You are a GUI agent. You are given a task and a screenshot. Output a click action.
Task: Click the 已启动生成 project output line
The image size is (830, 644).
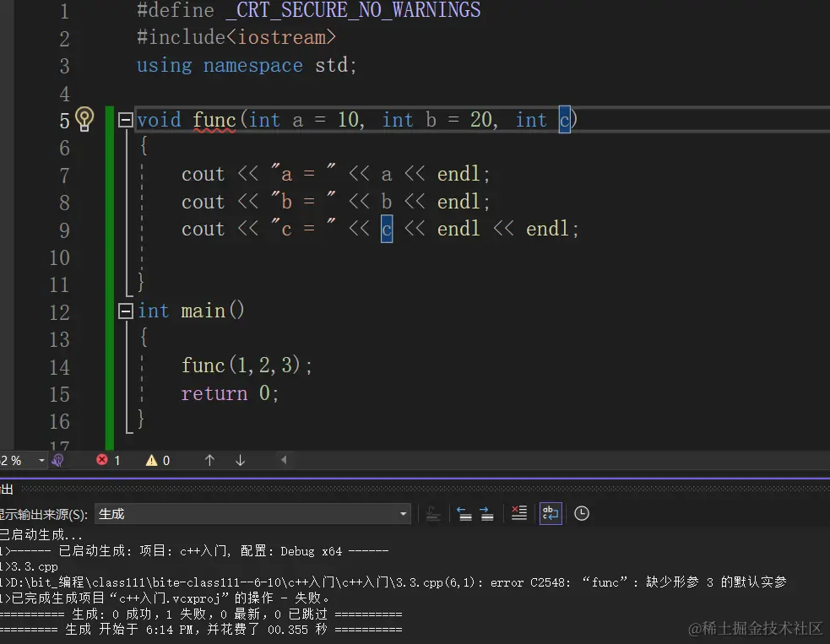[x=194, y=551]
